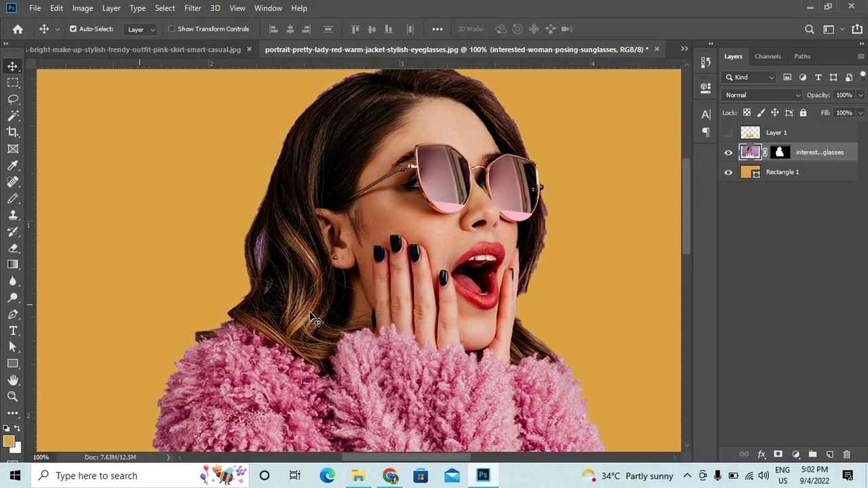Image resolution: width=868 pixels, height=488 pixels.
Task: Switch to the pink-skirt-smart-casual.jpg document tab
Action: click(135, 49)
